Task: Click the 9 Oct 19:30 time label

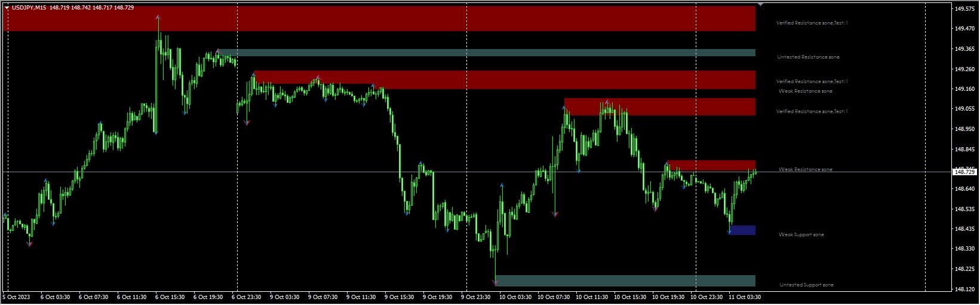Action: pyautogui.click(x=437, y=297)
